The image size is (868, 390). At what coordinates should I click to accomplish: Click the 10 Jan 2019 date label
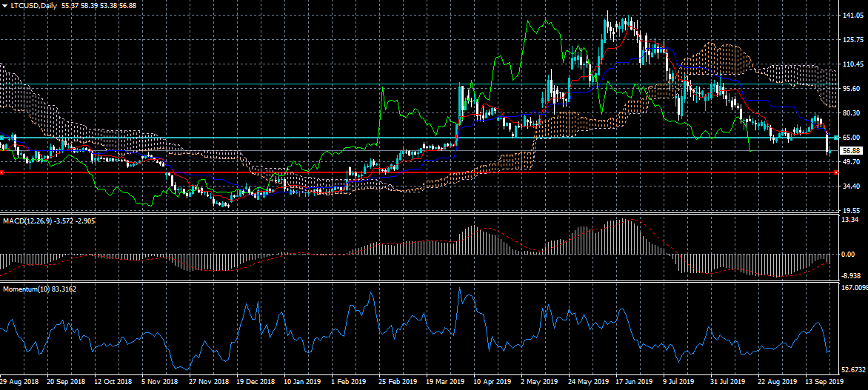pos(302,382)
